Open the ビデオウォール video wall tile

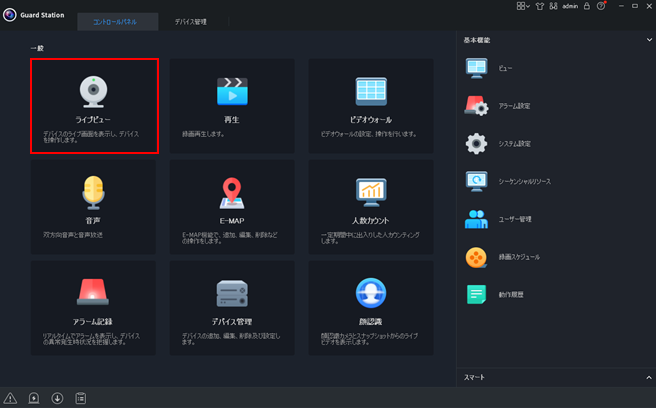coord(371,105)
